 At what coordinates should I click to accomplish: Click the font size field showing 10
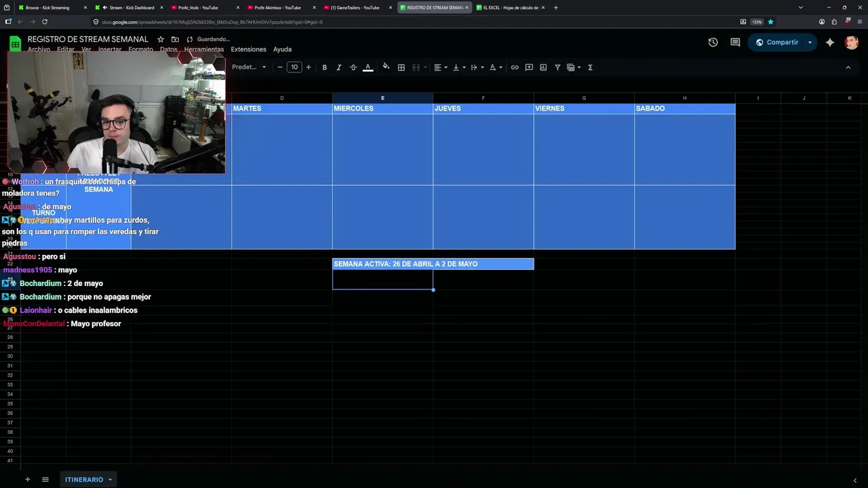coord(294,67)
